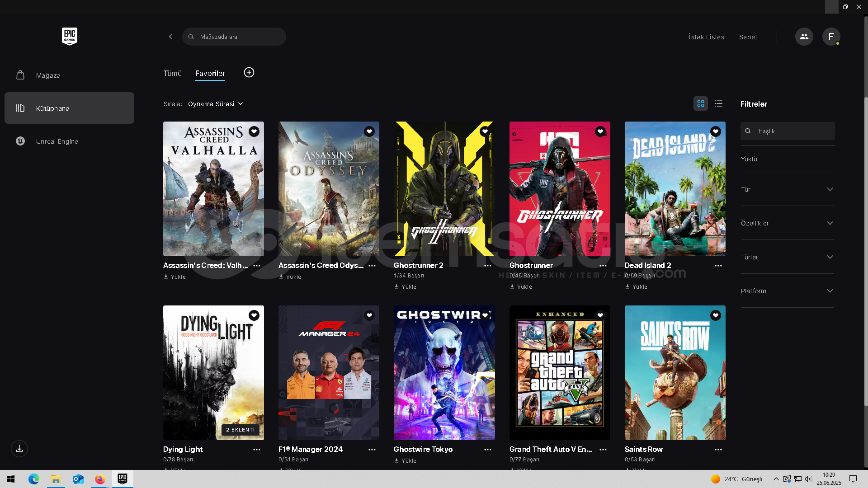Open the Dying Light cover art
This screenshot has height=488, width=868.
point(213,373)
